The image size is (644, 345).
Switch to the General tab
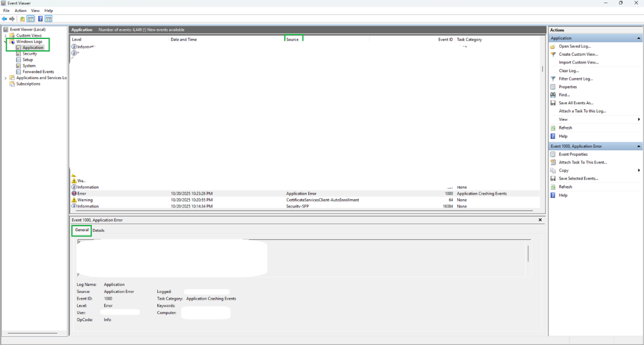tap(82, 230)
